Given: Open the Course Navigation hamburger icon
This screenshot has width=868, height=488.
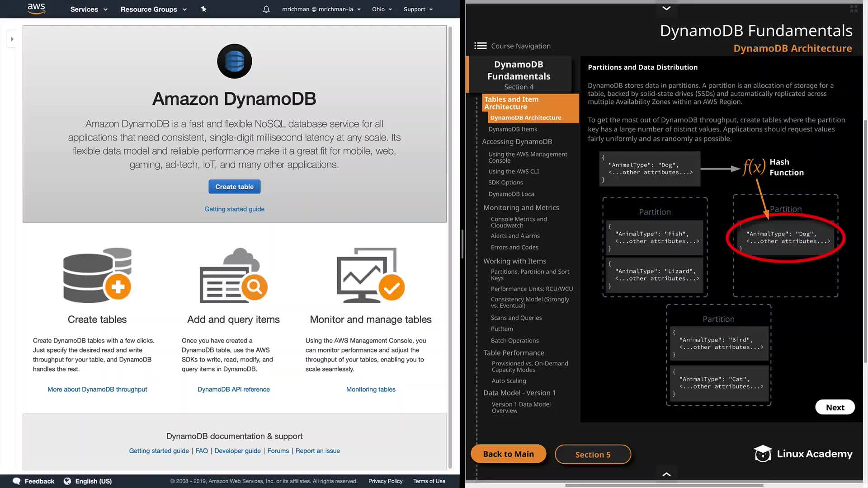Looking at the screenshot, I should point(480,46).
